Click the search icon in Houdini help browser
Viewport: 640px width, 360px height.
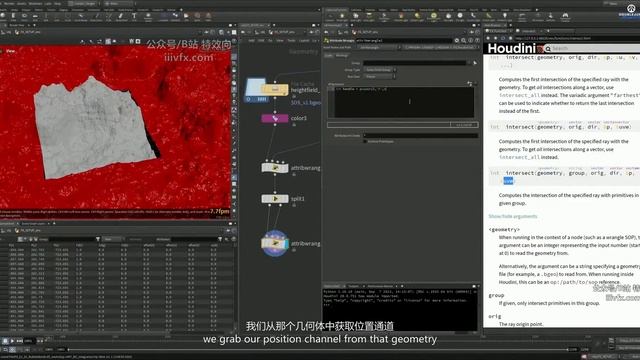pos(548,49)
